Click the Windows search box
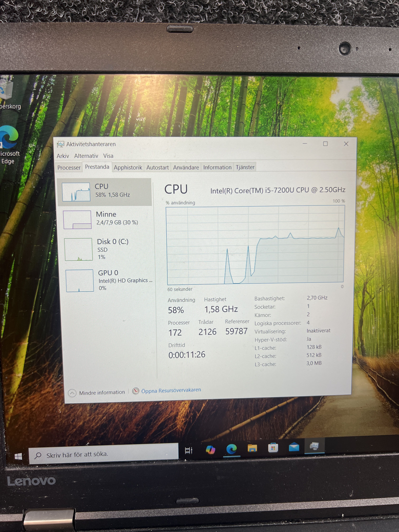Image resolution: width=399 pixels, height=532 pixels. (x=103, y=454)
